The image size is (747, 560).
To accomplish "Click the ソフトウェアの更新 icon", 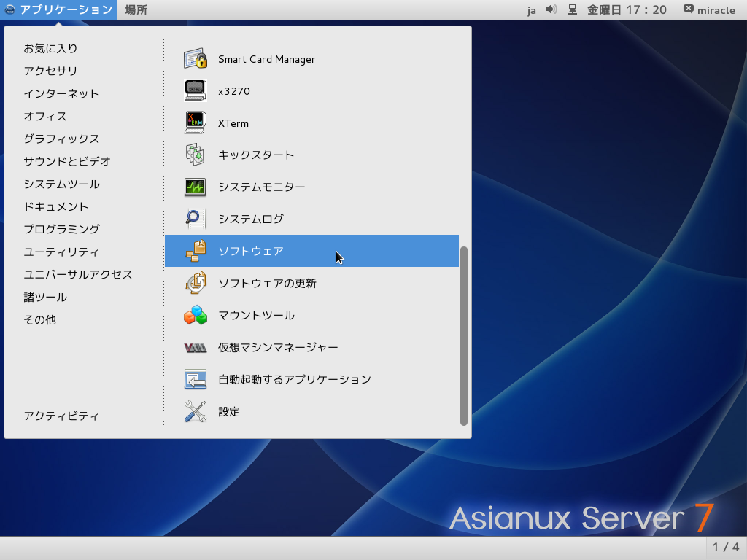I will click(196, 283).
